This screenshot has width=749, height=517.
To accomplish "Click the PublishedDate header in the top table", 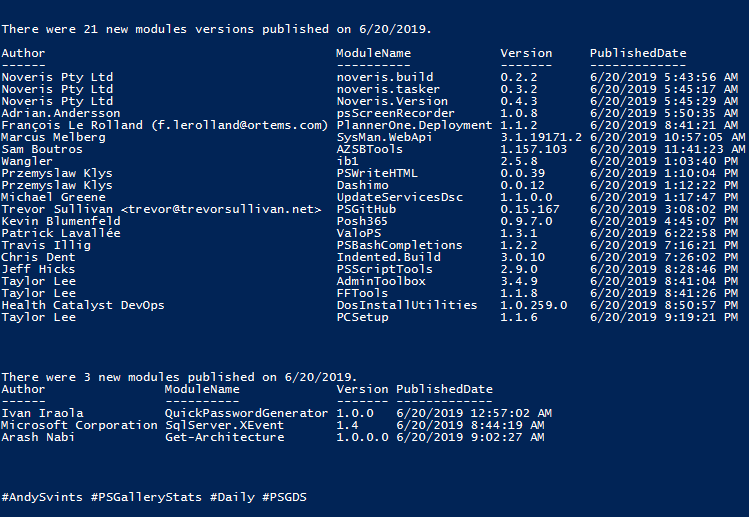I will click(x=638, y=54).
